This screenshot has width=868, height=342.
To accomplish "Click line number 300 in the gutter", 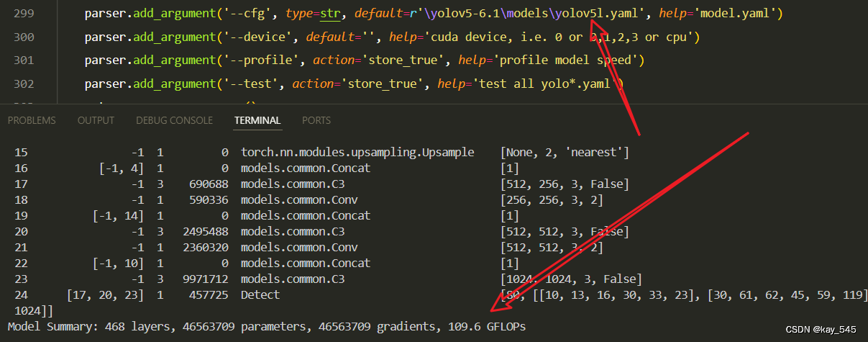I will (x=24, y=37).
